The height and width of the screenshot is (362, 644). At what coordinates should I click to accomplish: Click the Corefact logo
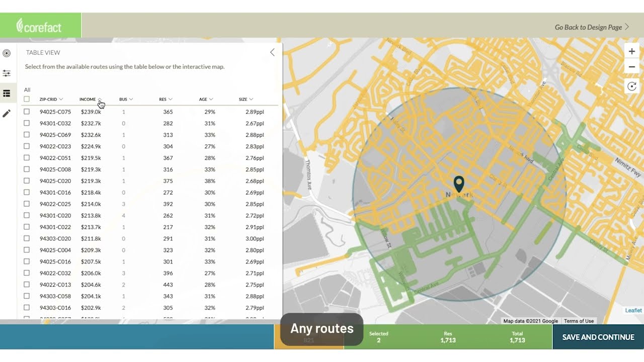point(40,26)
